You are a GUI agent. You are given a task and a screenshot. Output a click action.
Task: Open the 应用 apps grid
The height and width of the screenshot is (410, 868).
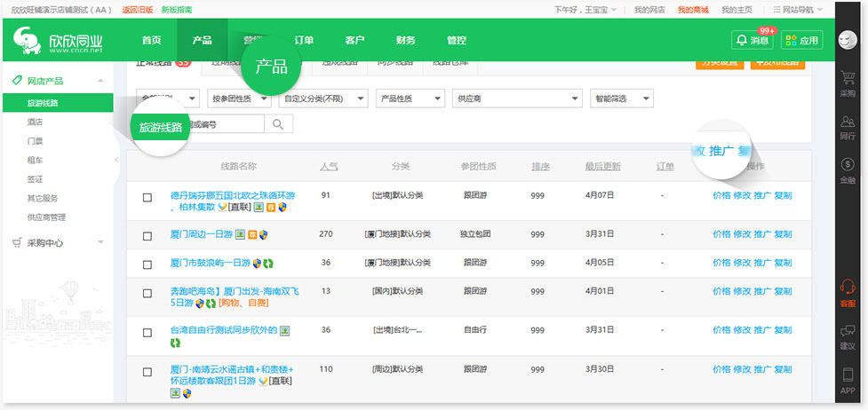[x=800, y=40]
